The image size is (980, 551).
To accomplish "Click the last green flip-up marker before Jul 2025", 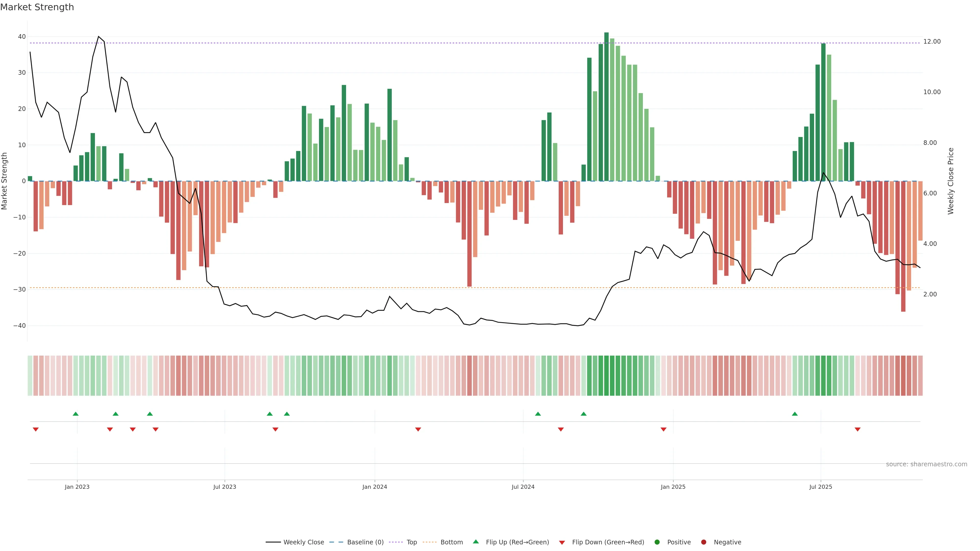I will 795,414.
